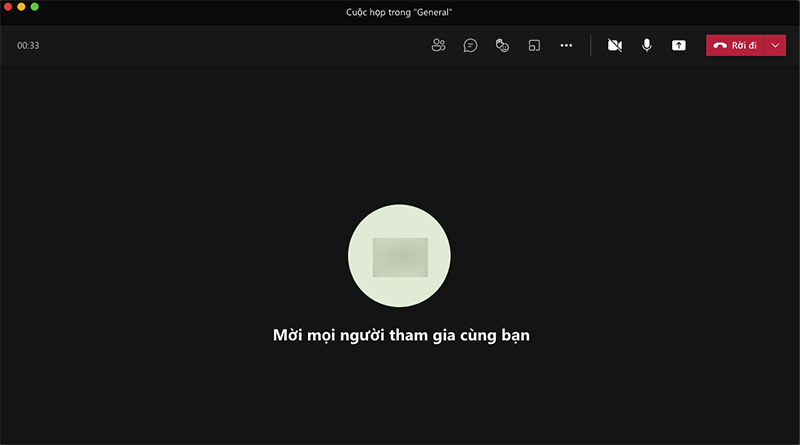This screenshot has width=800, height=445.
Task: Open the meeting chat bubble icon
Action: (470, 45)
